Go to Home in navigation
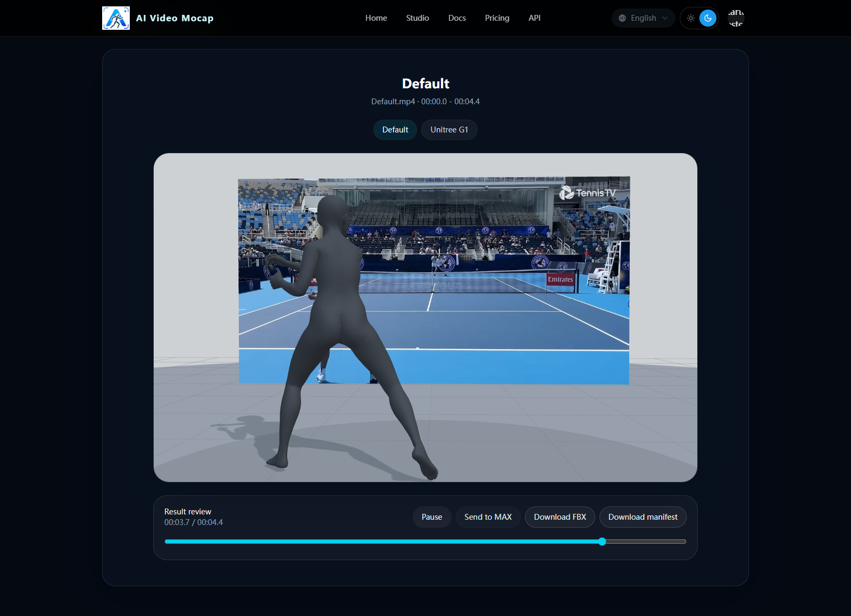 (x=376, y=18)
